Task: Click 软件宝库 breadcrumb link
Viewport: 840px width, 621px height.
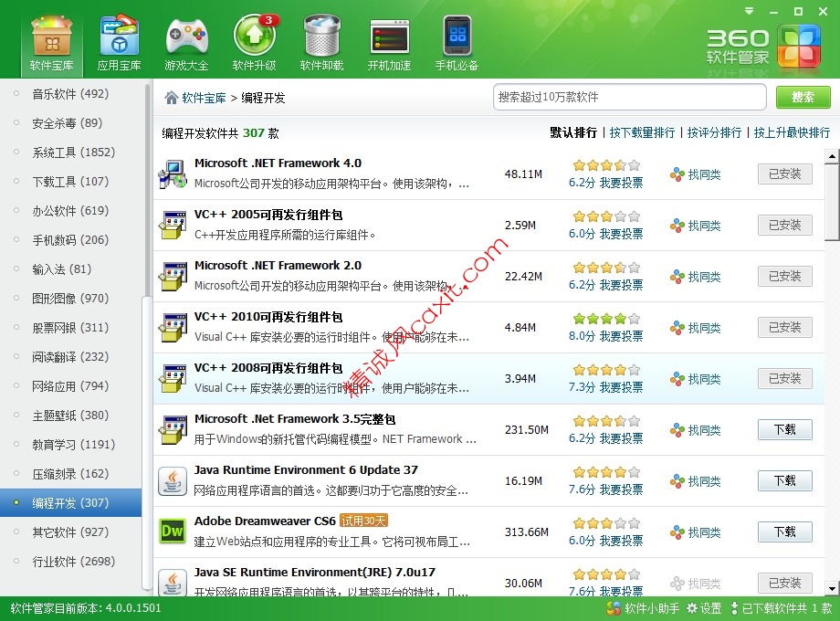Action: [204, 98]
